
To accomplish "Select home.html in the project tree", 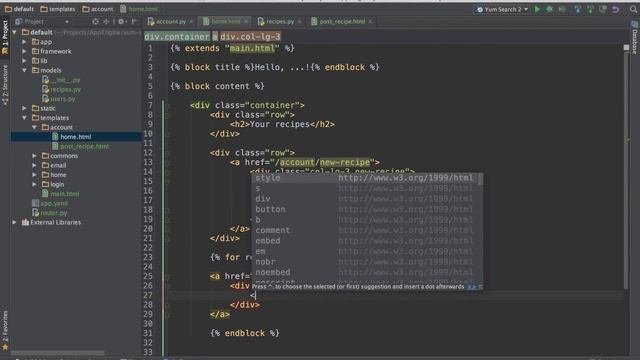I will point(76,137).
